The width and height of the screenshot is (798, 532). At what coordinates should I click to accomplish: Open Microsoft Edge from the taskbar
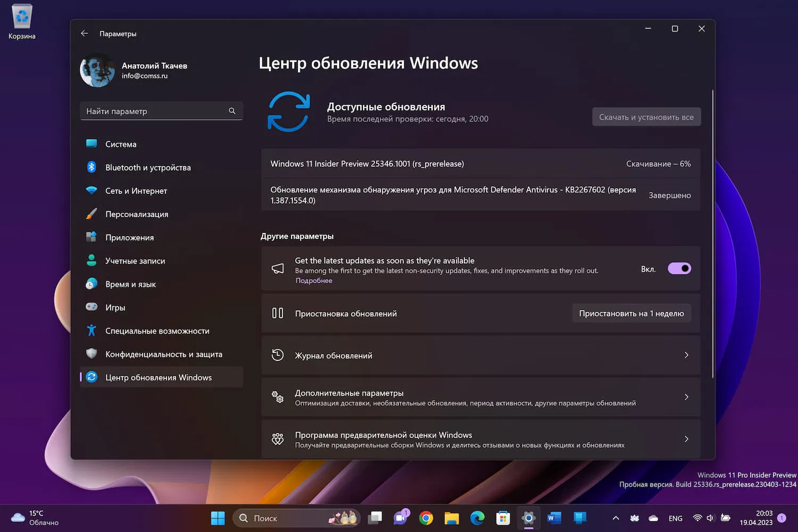coord(477,518)
